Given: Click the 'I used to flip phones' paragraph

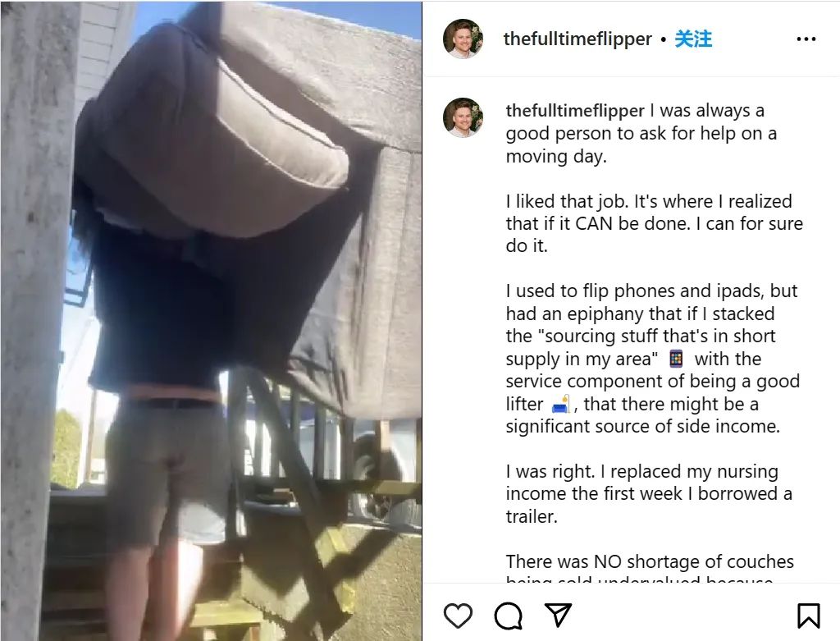Looking at the screenshot, I should 653,358.
